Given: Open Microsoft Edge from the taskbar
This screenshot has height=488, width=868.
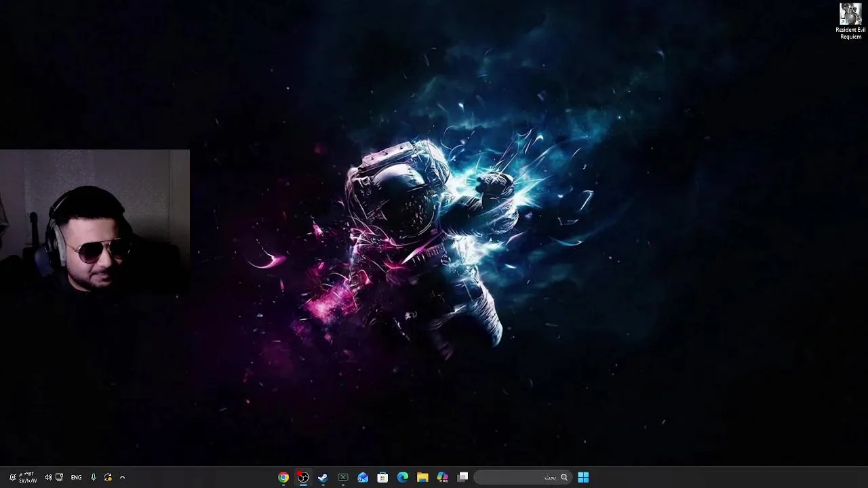Looking at the screenshot, I should (403, 477).
